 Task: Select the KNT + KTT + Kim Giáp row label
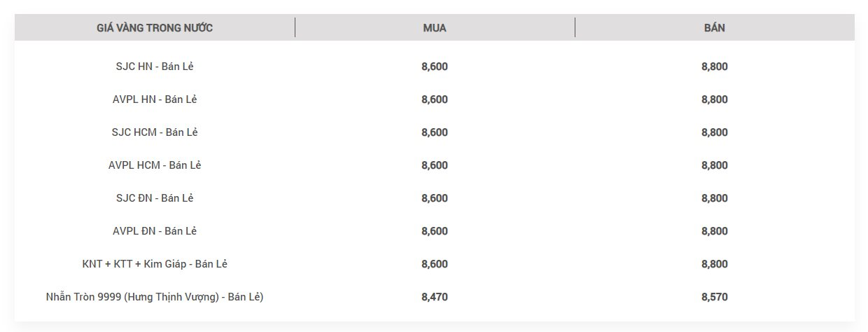click(x=155, y=264)
